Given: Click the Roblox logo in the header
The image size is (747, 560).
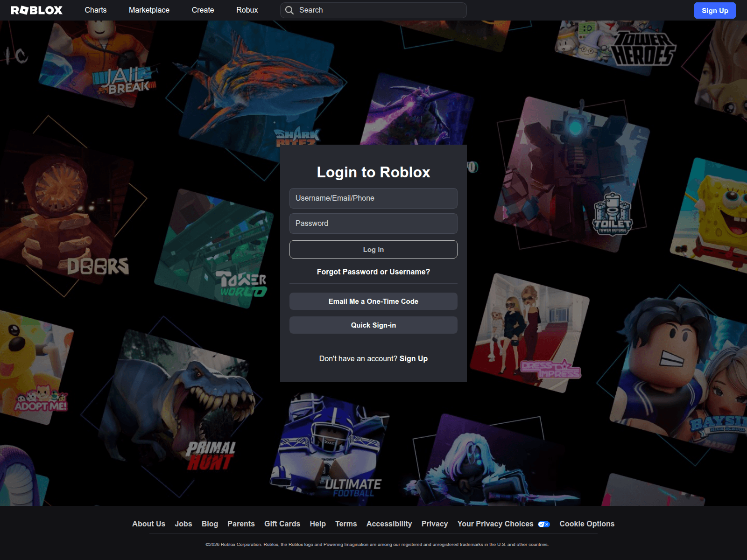Looking at the screenshot, I should coord(37,10).
